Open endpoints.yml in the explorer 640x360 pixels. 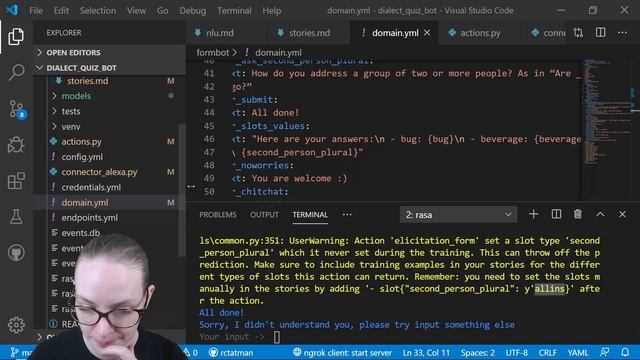coord(89,218)
